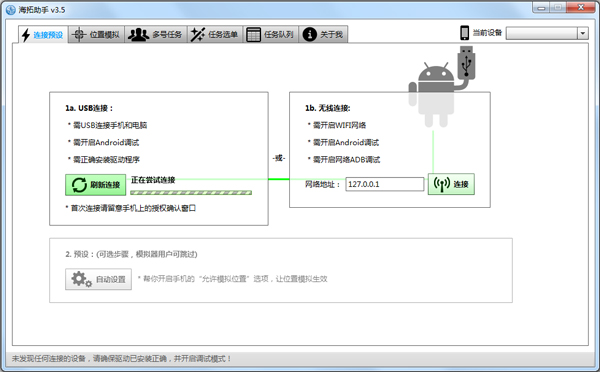The image size is (600, 372).
Task: Click the 1a. USB连接 heading
Action: tap(89, 108)
